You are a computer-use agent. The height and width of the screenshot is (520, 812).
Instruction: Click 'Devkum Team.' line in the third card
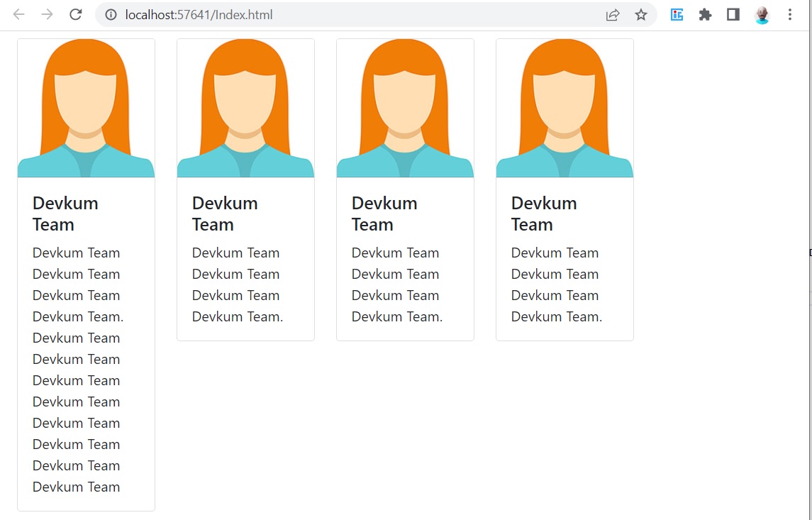pyautogui.click(x=397, y=316)
